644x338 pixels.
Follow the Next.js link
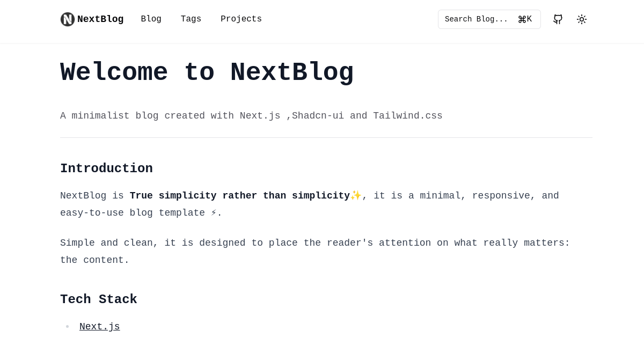coord(100,327)
